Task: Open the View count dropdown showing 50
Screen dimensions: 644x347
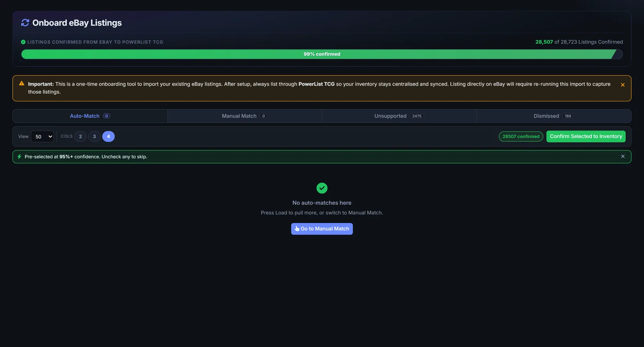Action: pos(42,136)
